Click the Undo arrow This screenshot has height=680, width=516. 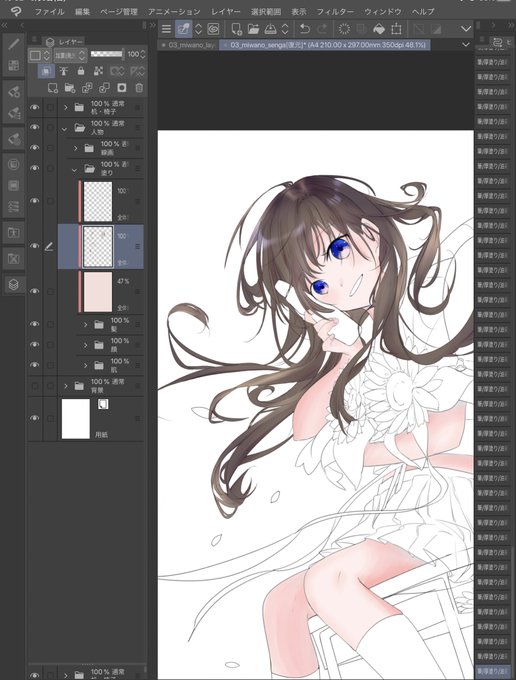(x=305, y=29)
